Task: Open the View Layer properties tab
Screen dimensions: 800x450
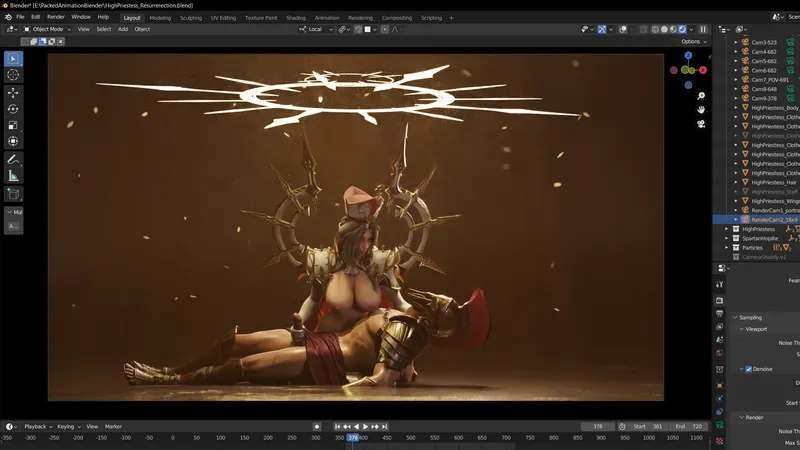Action: 719,327
